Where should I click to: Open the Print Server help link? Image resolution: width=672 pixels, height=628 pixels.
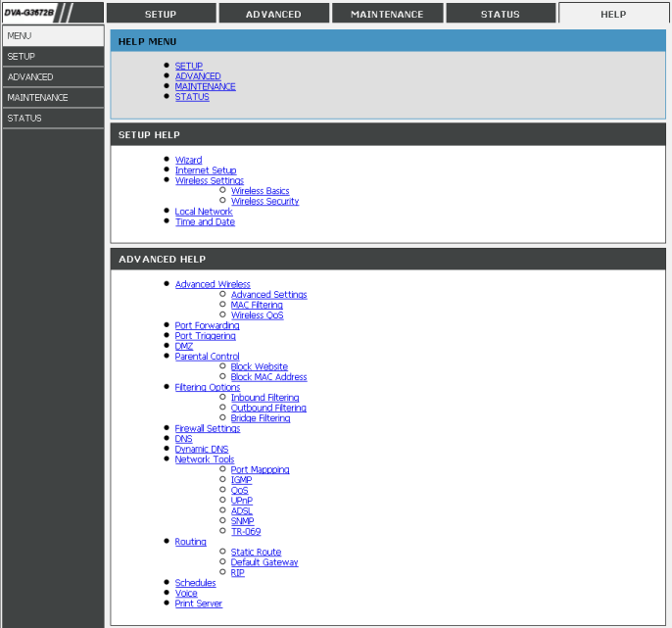coord(199,604)
